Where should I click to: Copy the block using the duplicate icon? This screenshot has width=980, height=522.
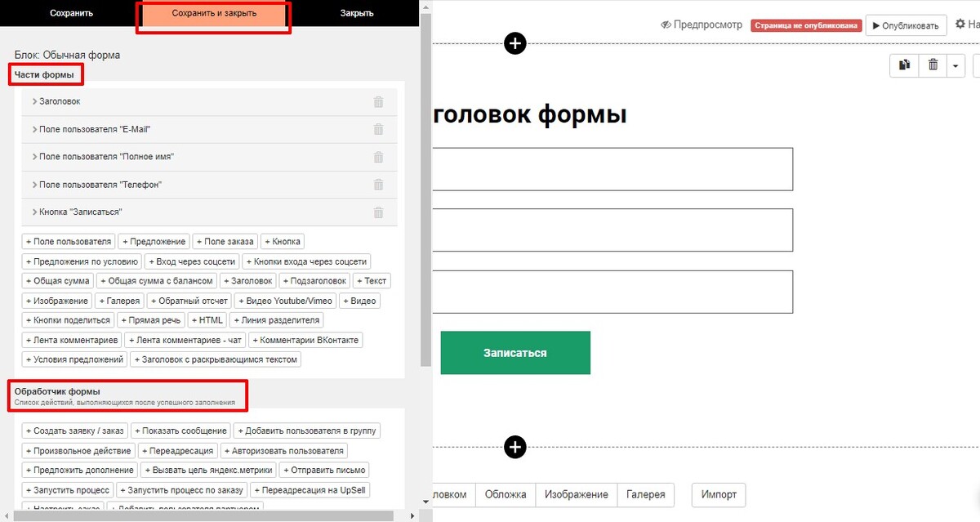[x=904, y=65]
